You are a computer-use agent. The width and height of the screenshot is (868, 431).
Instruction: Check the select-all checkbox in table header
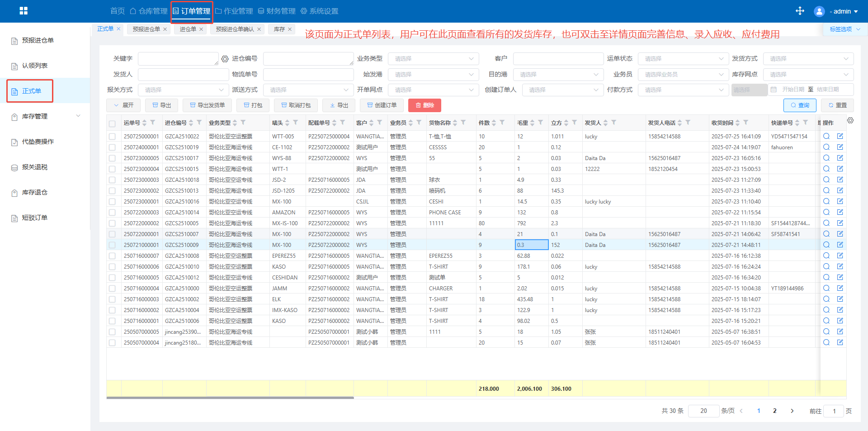coord(112,123)
